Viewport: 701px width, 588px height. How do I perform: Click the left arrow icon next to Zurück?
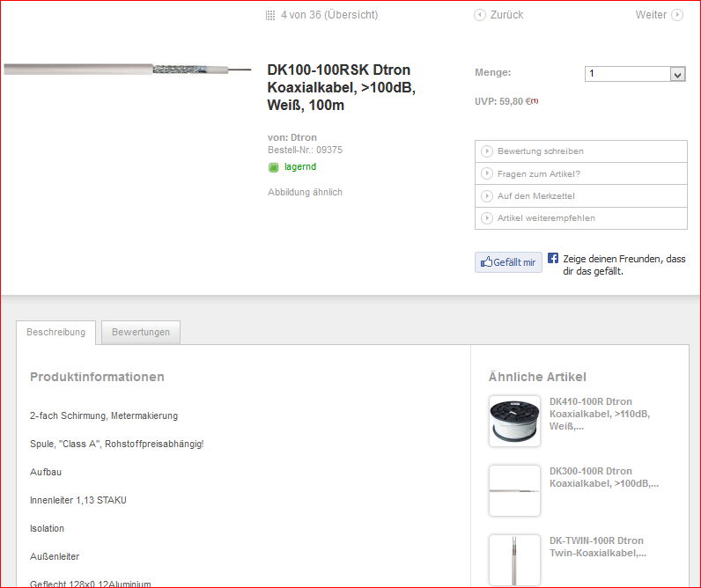pyautogui.click(x=479, y=15)
